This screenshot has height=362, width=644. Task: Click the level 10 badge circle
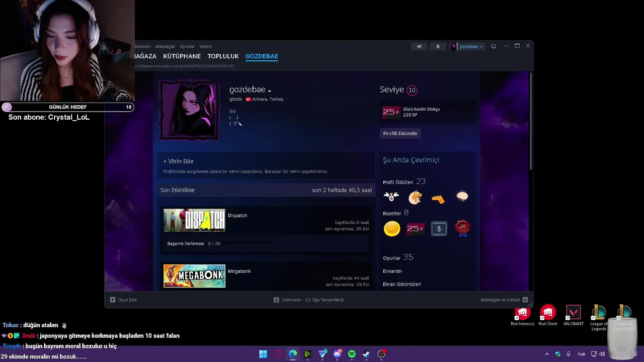pos(412,90)
